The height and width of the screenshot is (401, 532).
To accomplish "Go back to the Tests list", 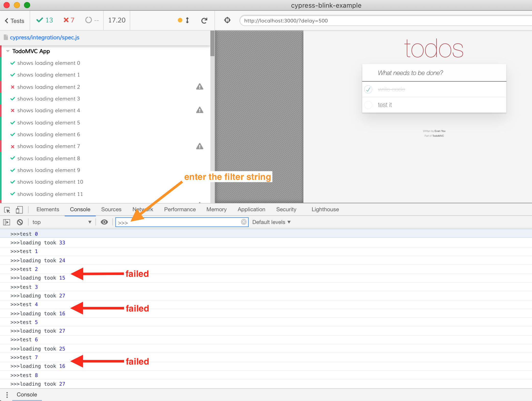I will pyautogui.click(x=15, y=21).
